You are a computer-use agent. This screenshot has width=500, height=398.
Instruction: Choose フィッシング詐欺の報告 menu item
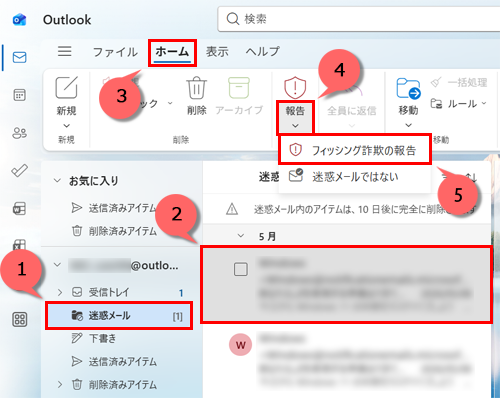[x=355, y=150]
